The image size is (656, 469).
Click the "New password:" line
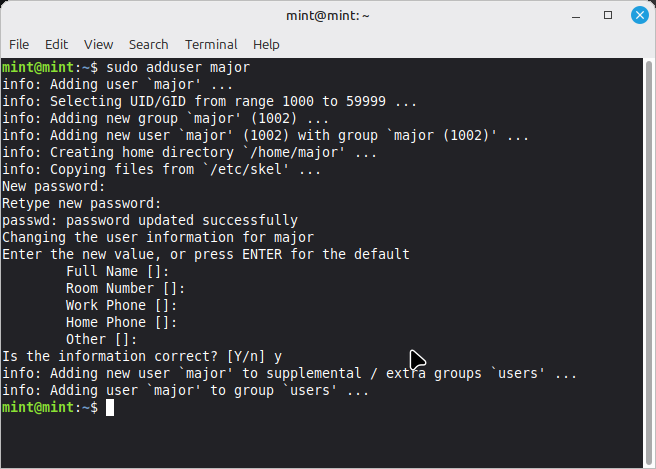click(54, 186)
